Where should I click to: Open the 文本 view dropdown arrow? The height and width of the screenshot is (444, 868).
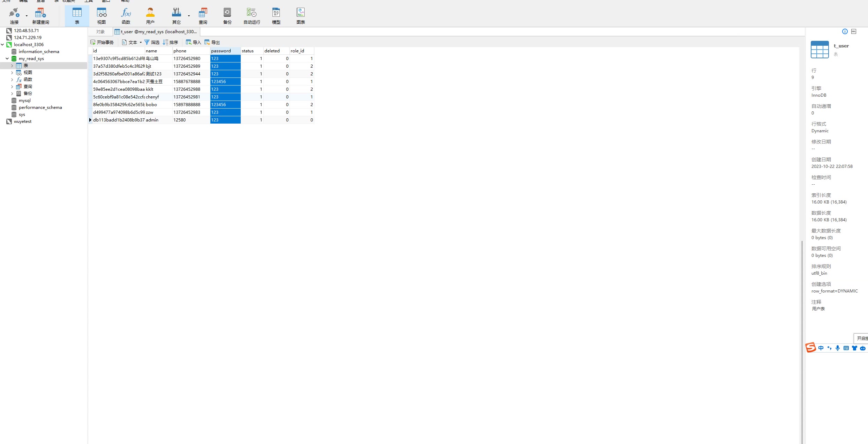point(141,42)
